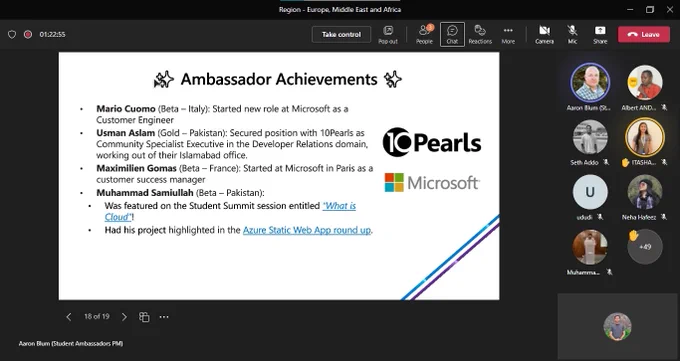
Task: Click raised hand icon on +49 tile
Action: click(634, 236)
